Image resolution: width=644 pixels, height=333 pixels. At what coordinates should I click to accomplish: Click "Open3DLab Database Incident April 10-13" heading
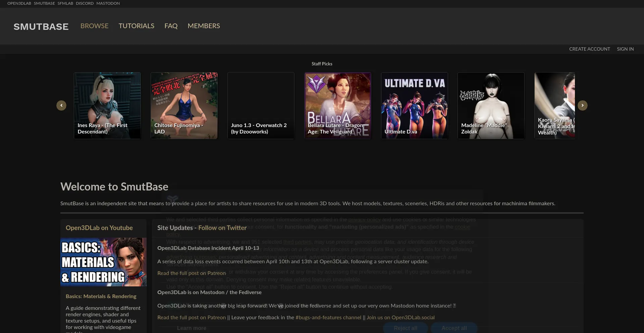(x=208, y=248)
